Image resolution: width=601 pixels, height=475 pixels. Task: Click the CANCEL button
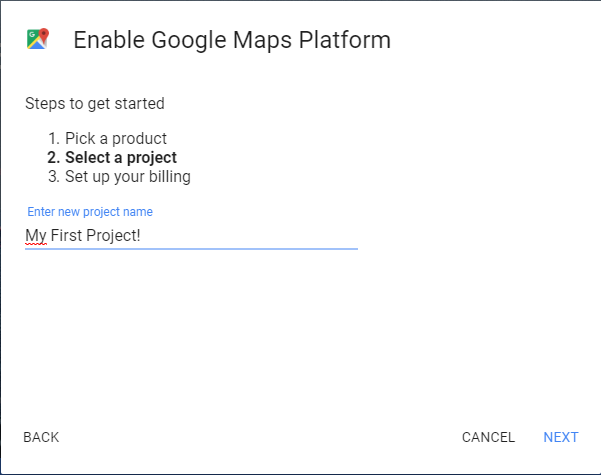(488, 437)
